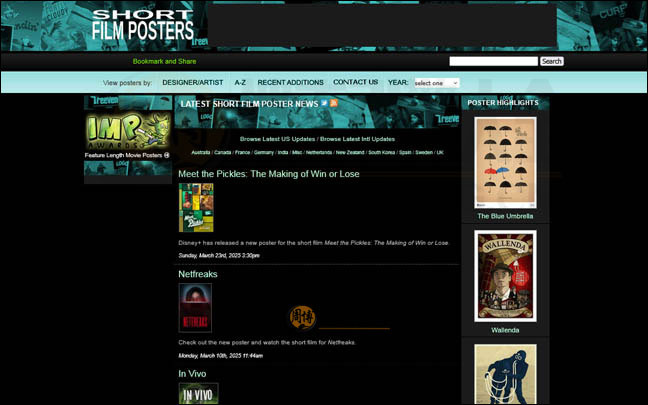648x405 pixels.
Task: Select the Australia country link
Action: click(x=200, y=152)
